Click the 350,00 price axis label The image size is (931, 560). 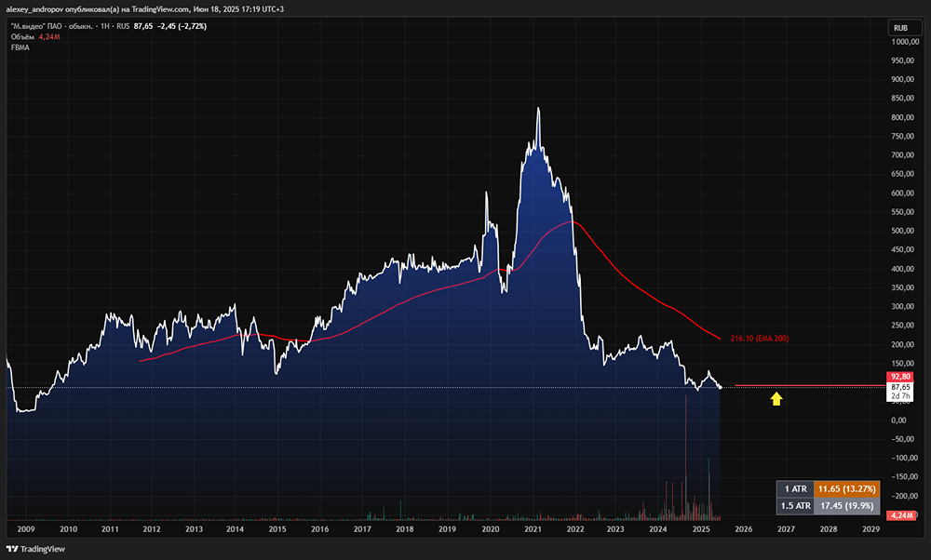[902, 287]
